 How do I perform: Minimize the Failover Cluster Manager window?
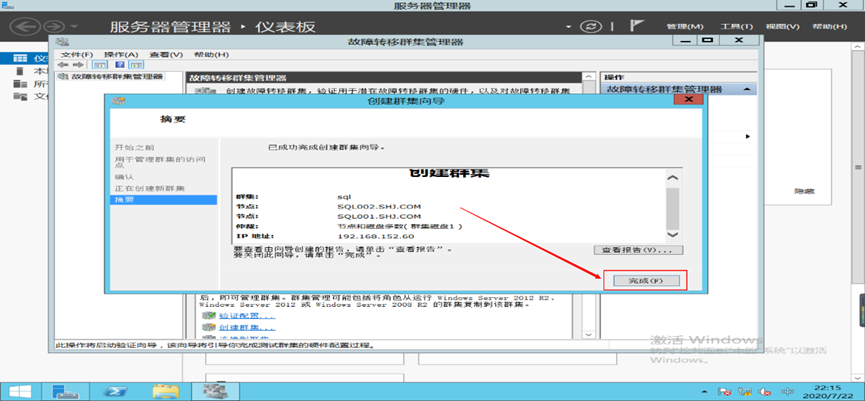[x=684, y=41]
